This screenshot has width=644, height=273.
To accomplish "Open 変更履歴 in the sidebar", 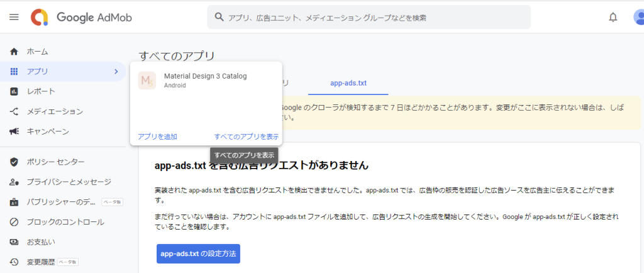I will (x=40, y=262).
